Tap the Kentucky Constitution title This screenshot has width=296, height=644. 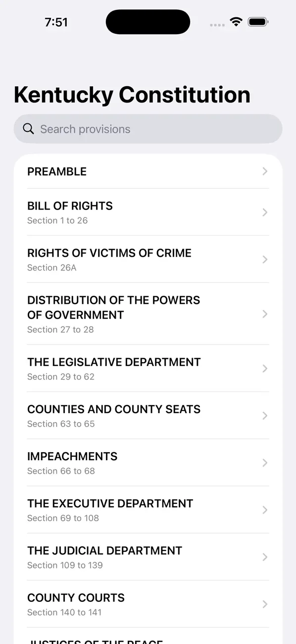pyautogui.click(x=132, y=94)
